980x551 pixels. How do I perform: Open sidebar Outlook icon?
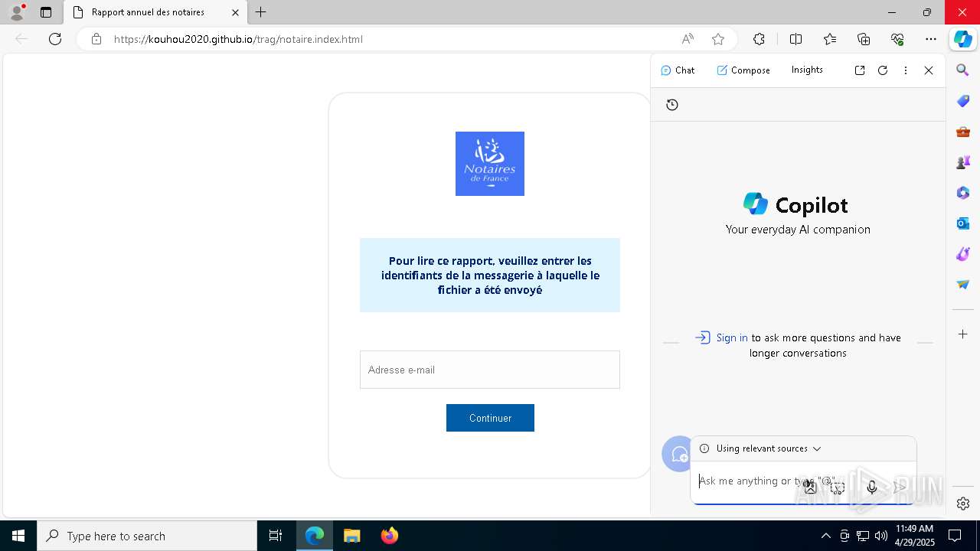[963, 223]
